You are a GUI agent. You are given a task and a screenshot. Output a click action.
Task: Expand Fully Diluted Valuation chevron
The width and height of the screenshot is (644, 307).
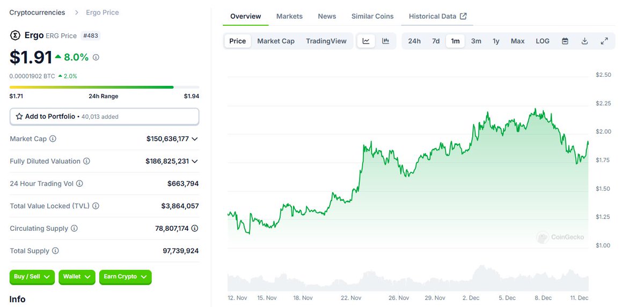tap(195, 162)
